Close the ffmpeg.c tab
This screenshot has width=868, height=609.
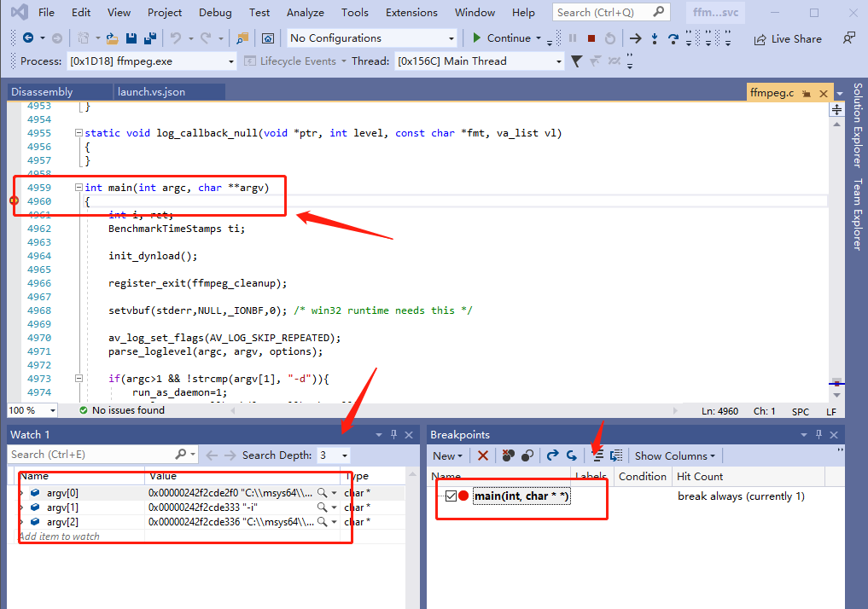pyautogui.click(x=823, y=94)
